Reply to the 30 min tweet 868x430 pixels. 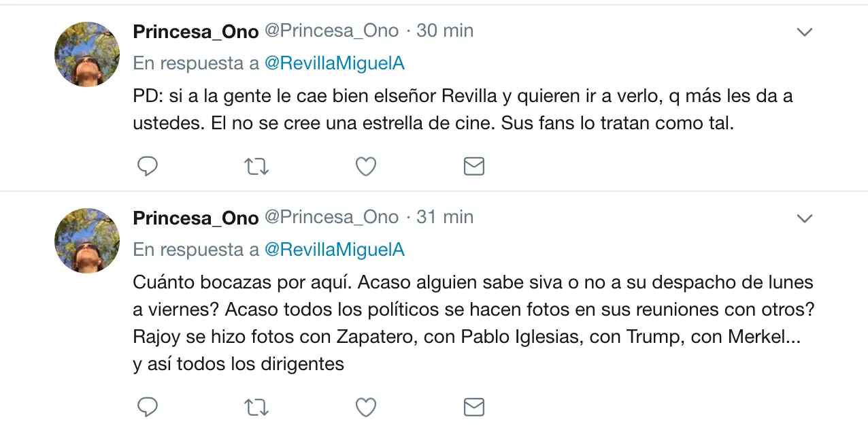coord(148,166)
